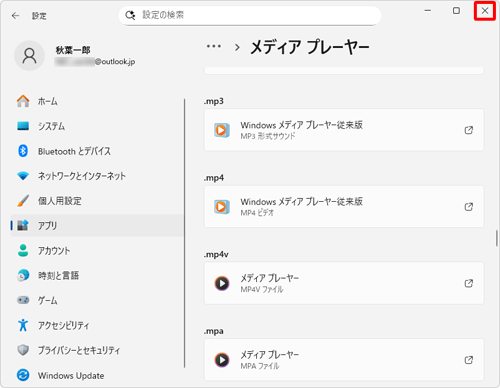Open システム menu label
This screenshot has height=388, width=500.
pos(51,126)
